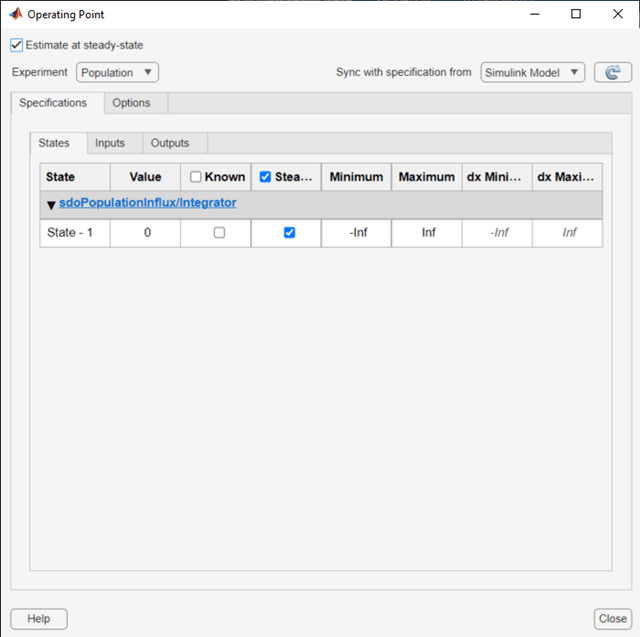Viewport: 640px width, 637px height.
Task: Collapse the sdoPopulationInflux/Integrator group arrow
Action: 51,204
